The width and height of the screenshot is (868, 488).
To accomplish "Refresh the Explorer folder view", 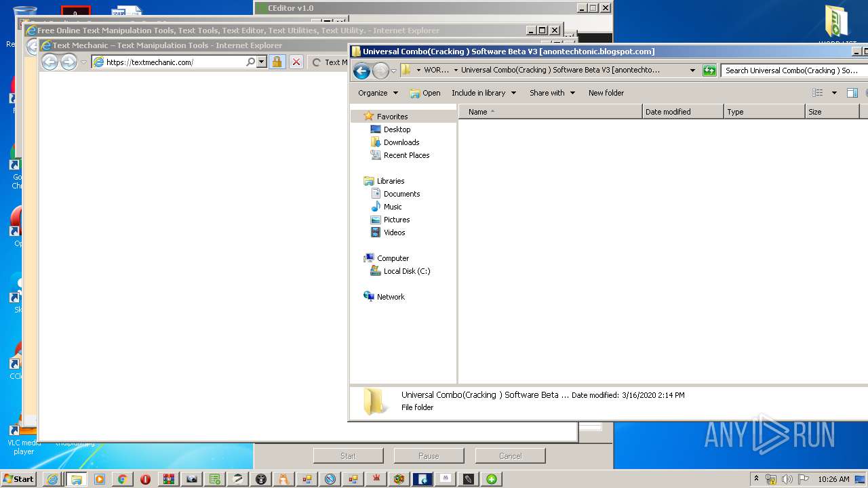I will pos(709,70).
